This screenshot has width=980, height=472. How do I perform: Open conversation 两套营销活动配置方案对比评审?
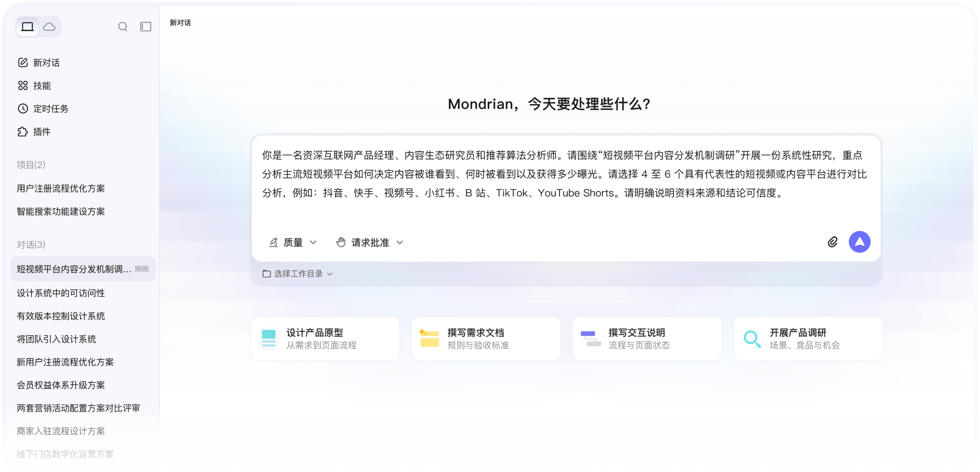click(78, 409)
